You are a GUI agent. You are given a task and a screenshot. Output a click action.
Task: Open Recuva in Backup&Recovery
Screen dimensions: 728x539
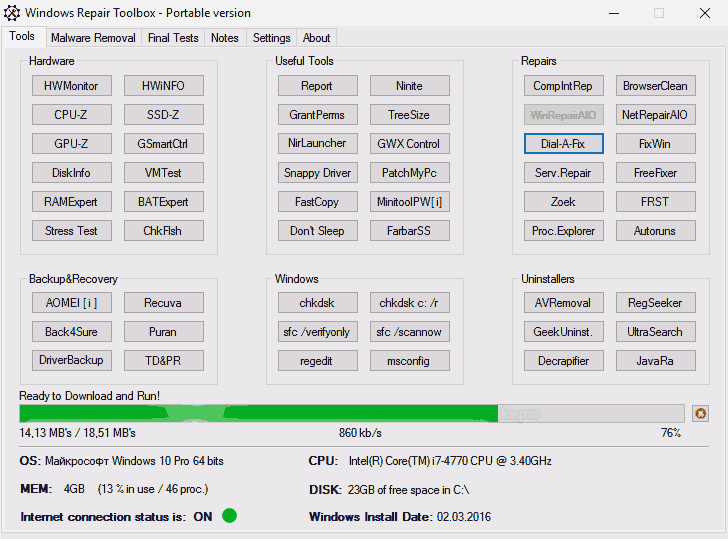163,303
